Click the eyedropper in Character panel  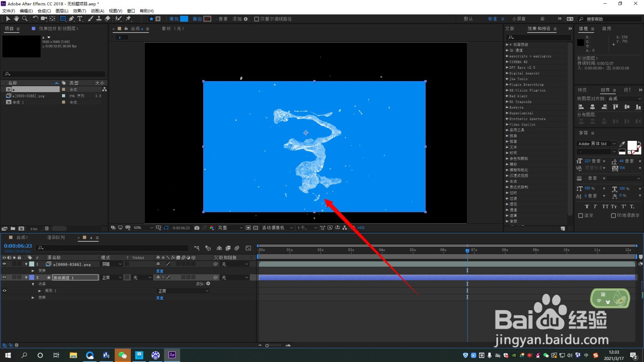tap(622, 144)
